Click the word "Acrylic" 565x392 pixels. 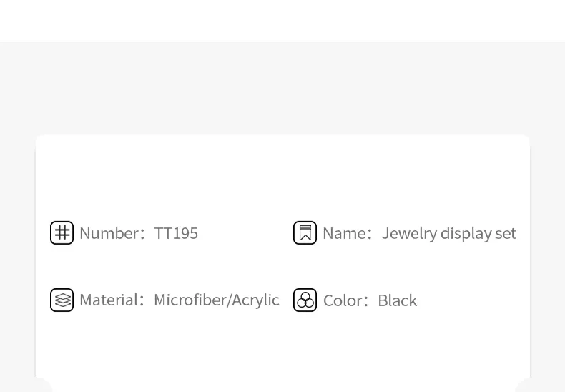[x=255, y=300]
